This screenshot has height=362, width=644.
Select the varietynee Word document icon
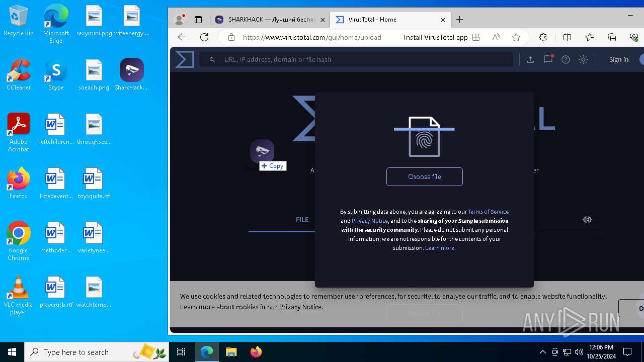94,238
